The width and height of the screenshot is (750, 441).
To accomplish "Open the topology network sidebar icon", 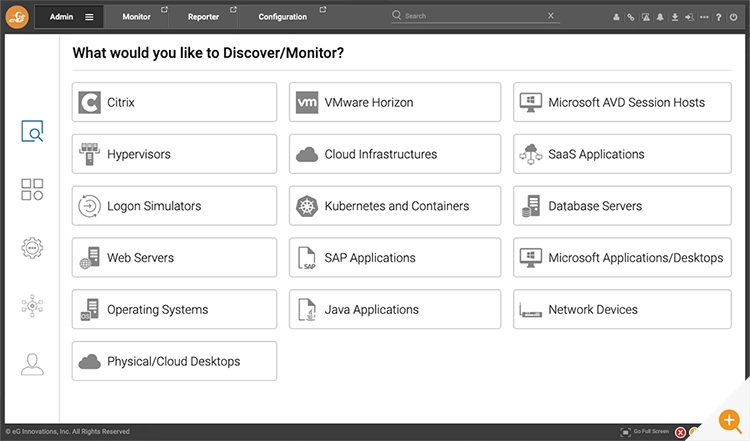I will (x=32, y=306).
